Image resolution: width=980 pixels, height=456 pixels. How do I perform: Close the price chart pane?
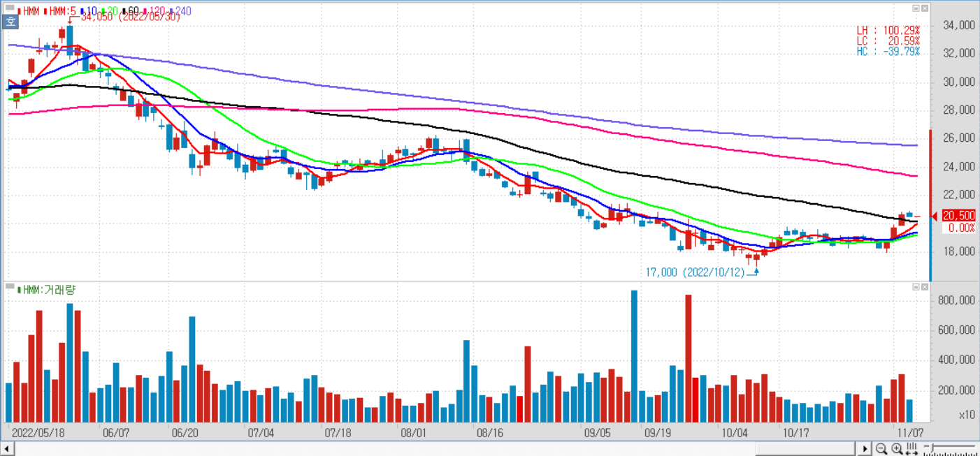(925, 8)
